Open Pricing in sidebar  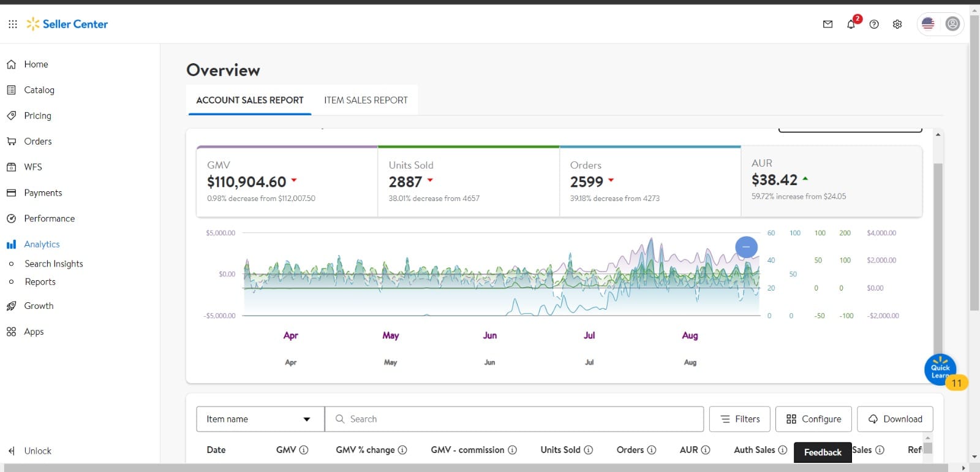tap(37, 116)
